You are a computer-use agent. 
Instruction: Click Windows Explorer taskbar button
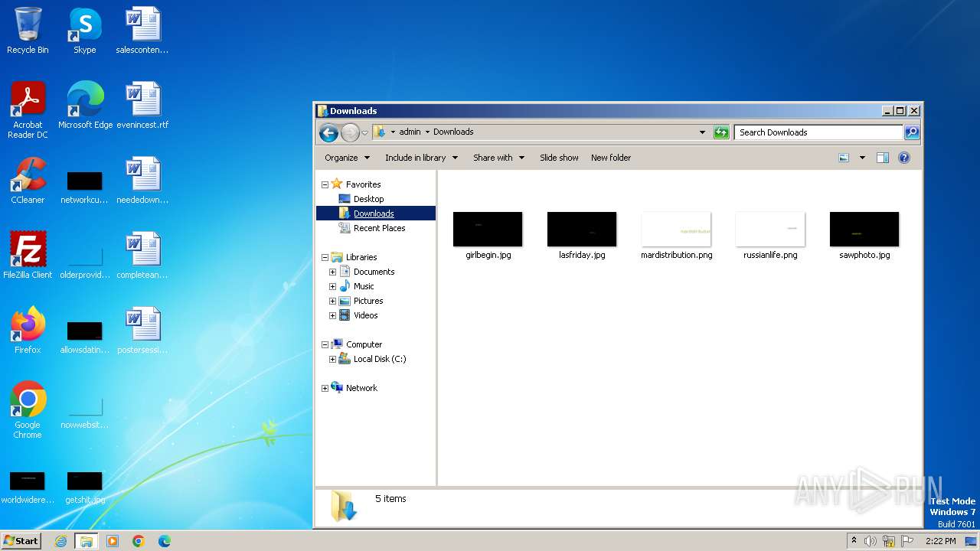[87, 541]
